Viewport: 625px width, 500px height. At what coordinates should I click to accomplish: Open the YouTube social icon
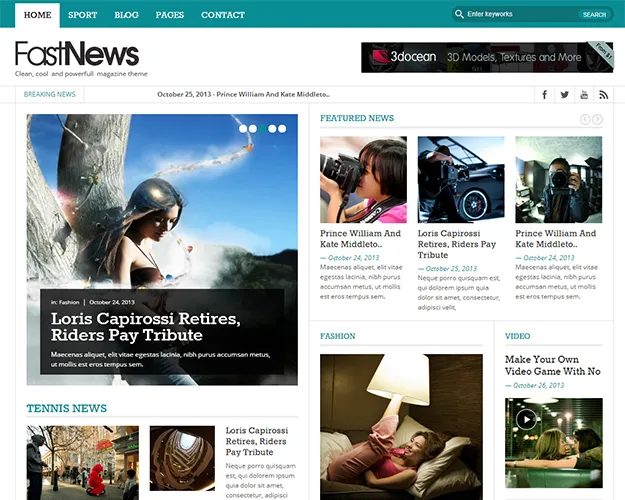(584, 94)
